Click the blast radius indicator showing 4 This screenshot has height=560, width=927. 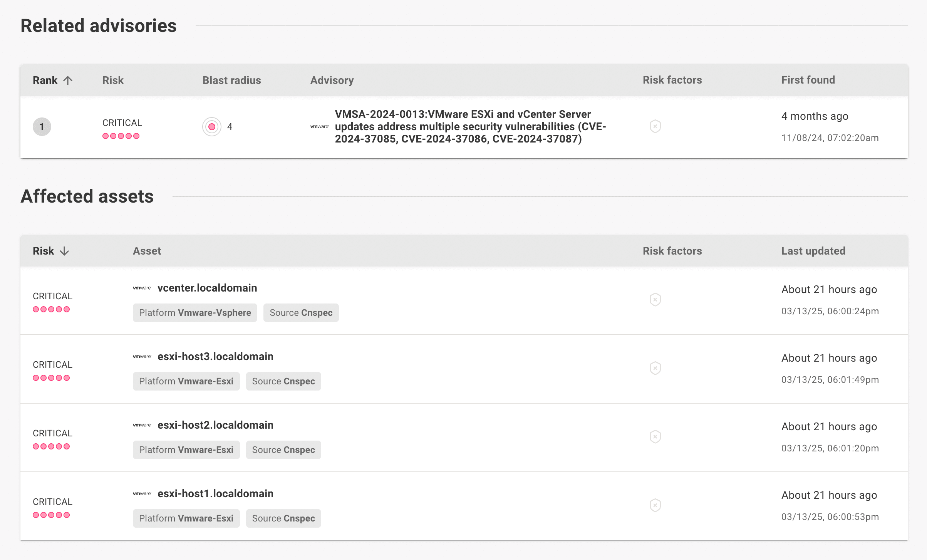pos(211,126)
